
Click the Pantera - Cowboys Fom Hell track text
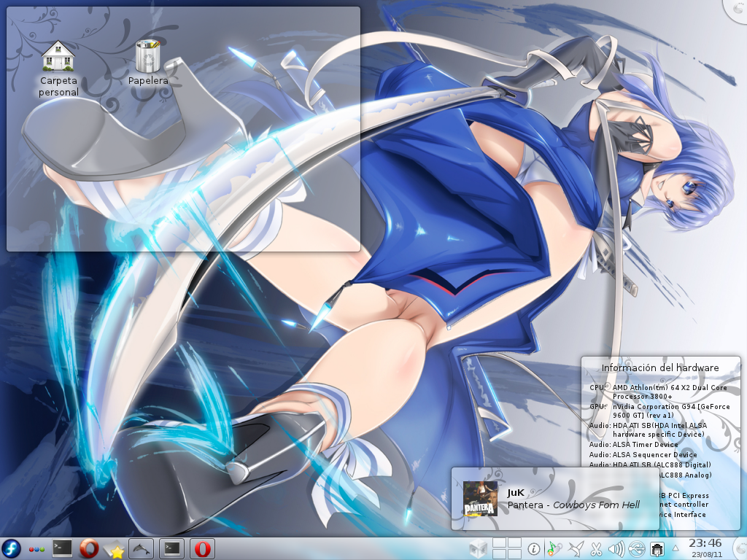pos(573,505)
